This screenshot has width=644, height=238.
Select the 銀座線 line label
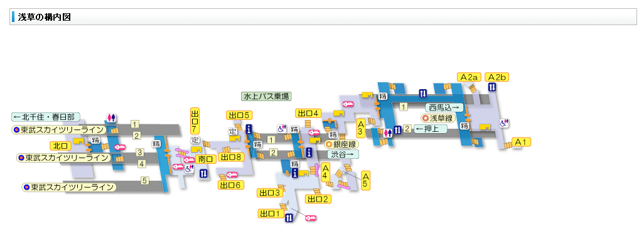[x=341, y=144]
